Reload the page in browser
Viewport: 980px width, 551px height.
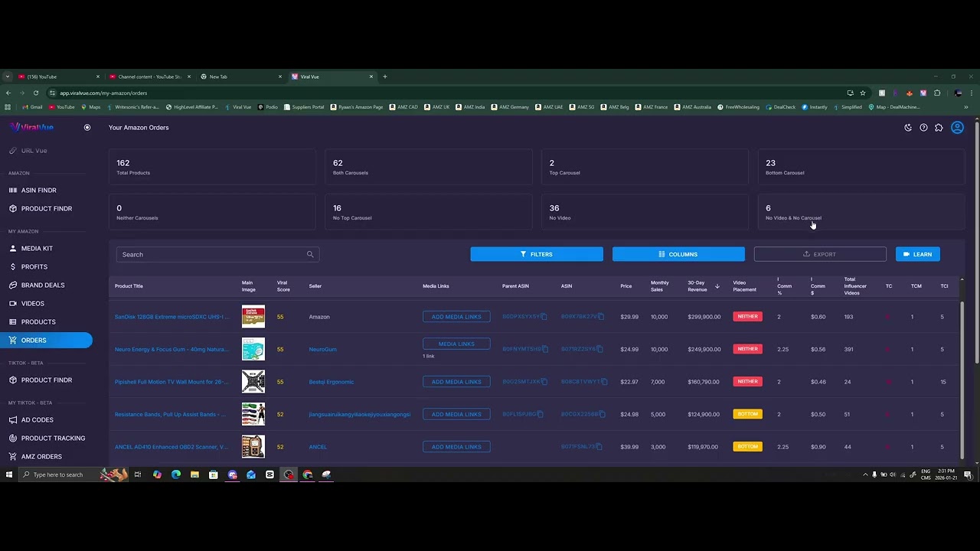[x=36, y=93]
